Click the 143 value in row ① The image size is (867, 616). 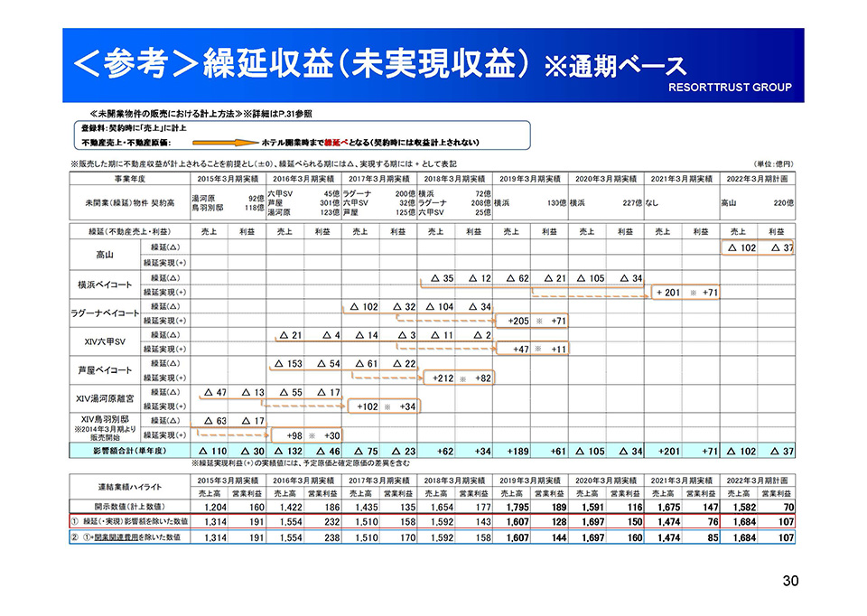pyautogui.click(x=483, y=522)
